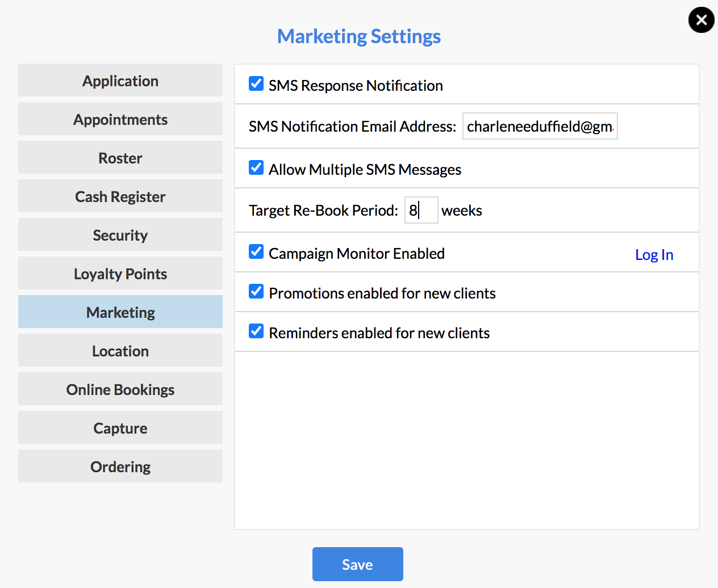The image size is (718, 588).
Task: Open the Application settings tab
Action: pos(120,81)
